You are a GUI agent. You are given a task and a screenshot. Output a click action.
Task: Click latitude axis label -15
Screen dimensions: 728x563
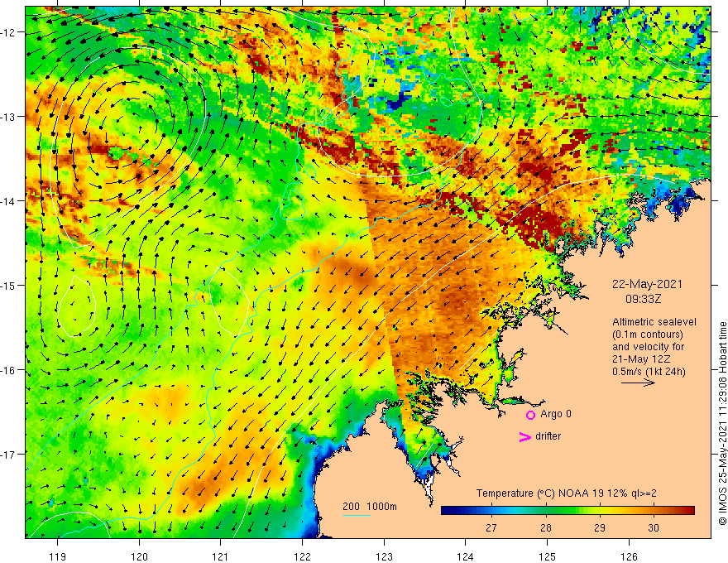coord(8,285)
